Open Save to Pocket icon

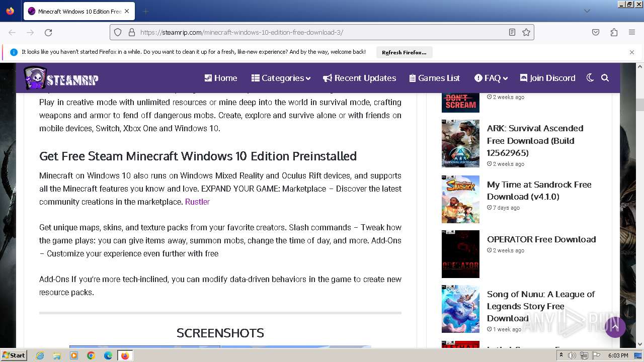point(596,32)
